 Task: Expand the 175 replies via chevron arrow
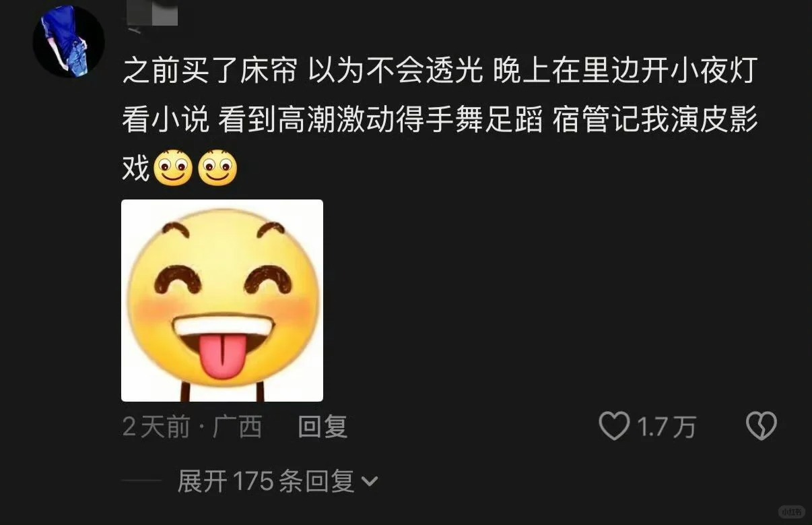(x=370, y=482)
